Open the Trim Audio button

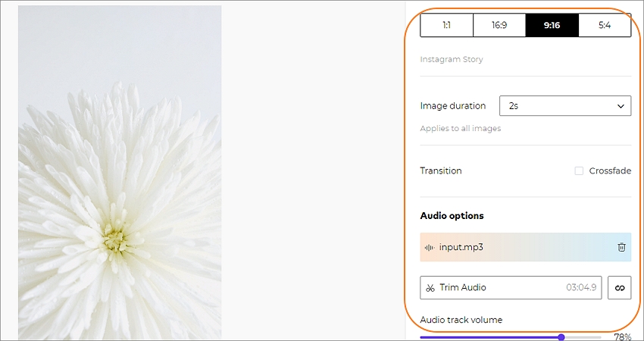point(511,288)
